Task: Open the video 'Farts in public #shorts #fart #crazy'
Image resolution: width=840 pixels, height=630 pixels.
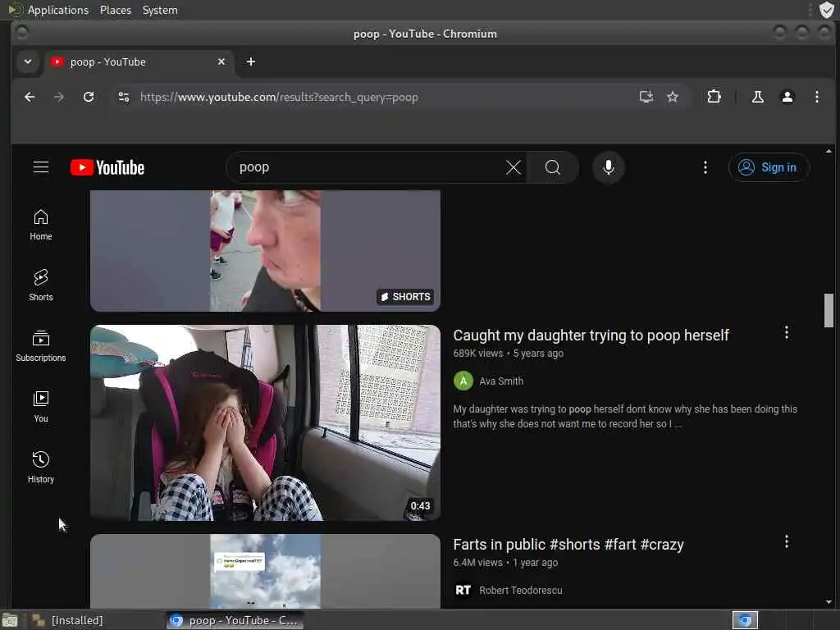Action: (568, 545)
